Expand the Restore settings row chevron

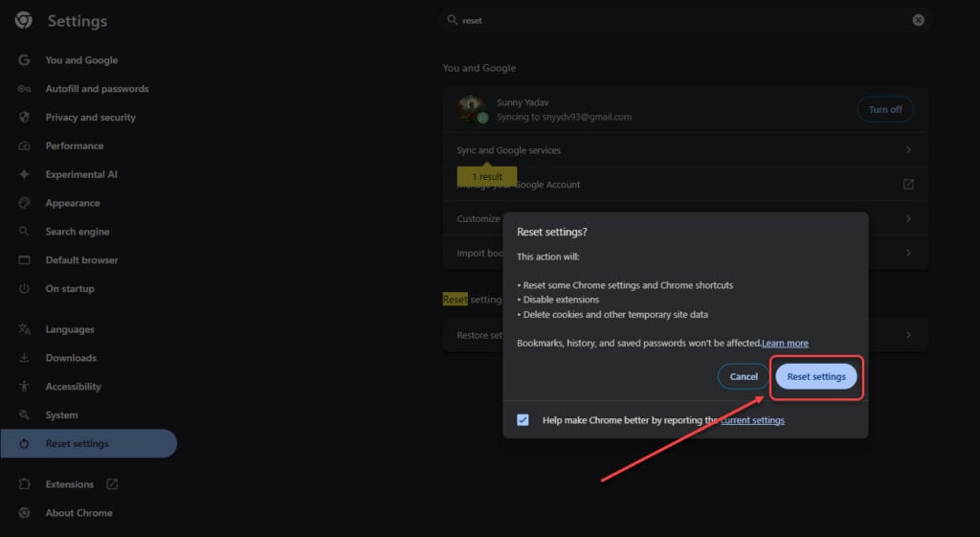pyautogui.click(x=908, y=335)
